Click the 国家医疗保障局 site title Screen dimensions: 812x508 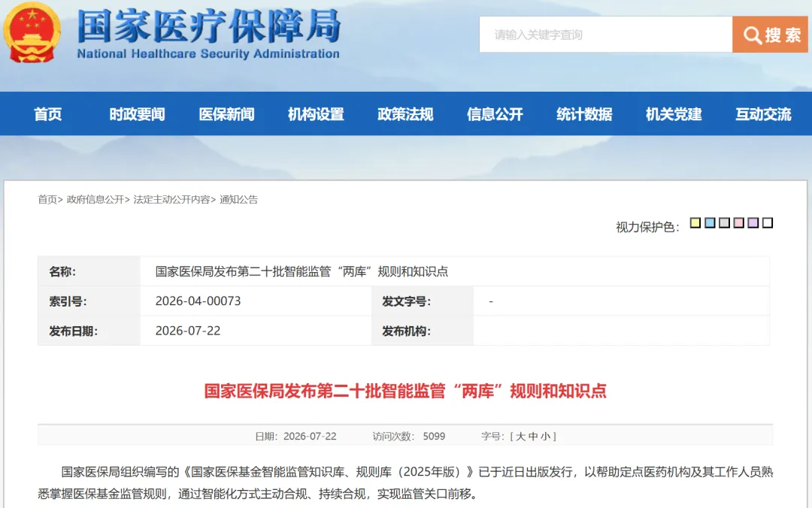coord(209,26)
